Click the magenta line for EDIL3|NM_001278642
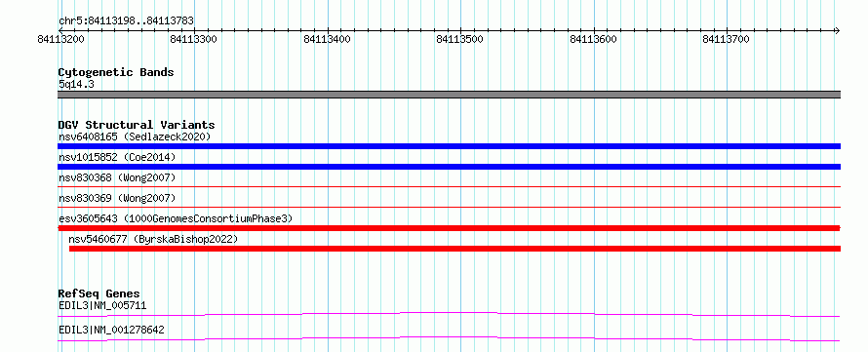Viewport: 868px width, 352px height. pyautogui.click(x=449, y=338)
